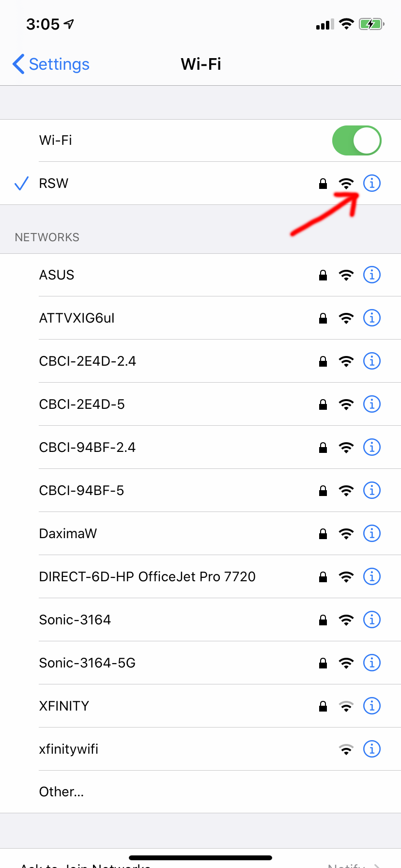Select the Sonic-3164 network
Image resolution: width=401 pixels, height=868 pixels.
pos(200,620)
